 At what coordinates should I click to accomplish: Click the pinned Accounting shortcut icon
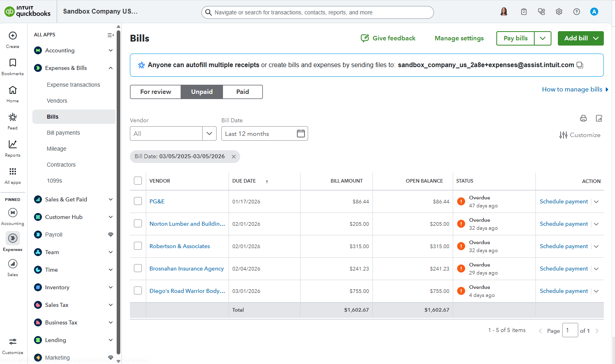click(12, 213)
